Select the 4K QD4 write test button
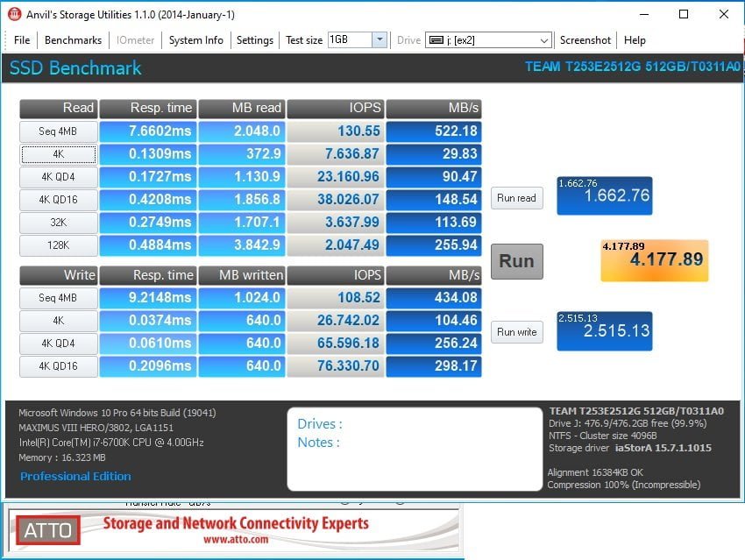745x560 pixels. [59, 344]
